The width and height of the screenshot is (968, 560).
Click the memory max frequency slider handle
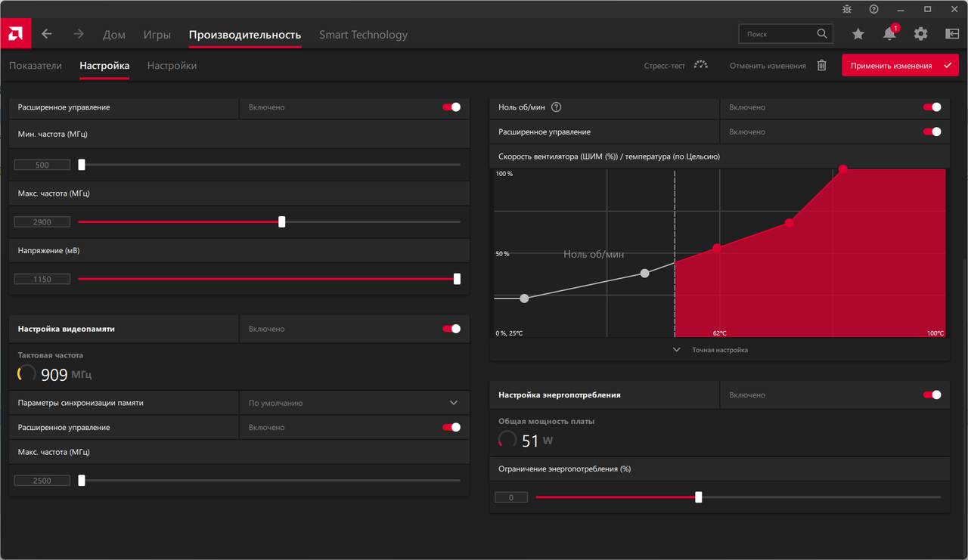82,480
